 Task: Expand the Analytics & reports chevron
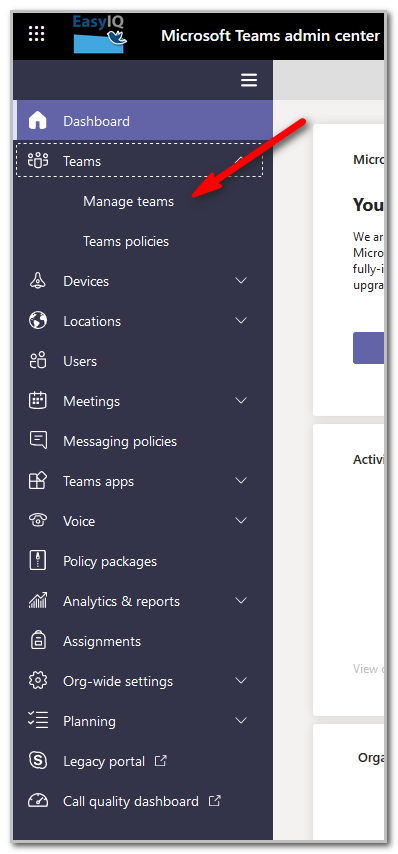tap(241, 601)
